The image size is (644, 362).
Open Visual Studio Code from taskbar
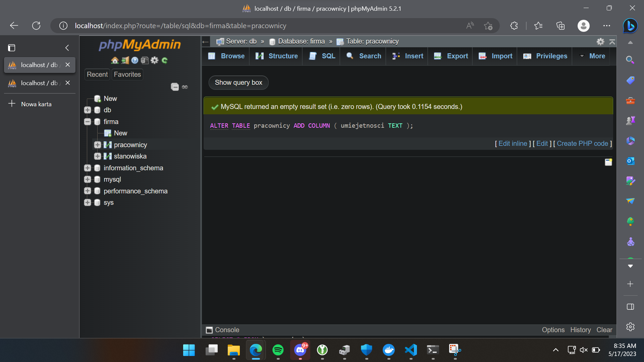411,350
